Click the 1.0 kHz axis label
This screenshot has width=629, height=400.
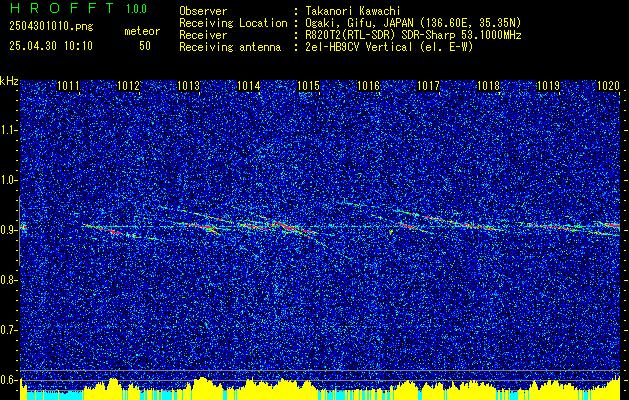(9, 180)
